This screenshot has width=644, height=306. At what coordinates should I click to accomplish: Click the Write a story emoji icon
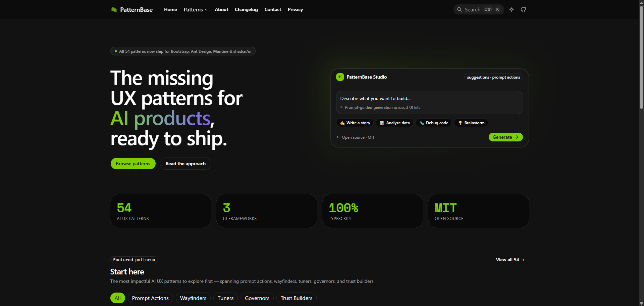(x=342, y=123)
